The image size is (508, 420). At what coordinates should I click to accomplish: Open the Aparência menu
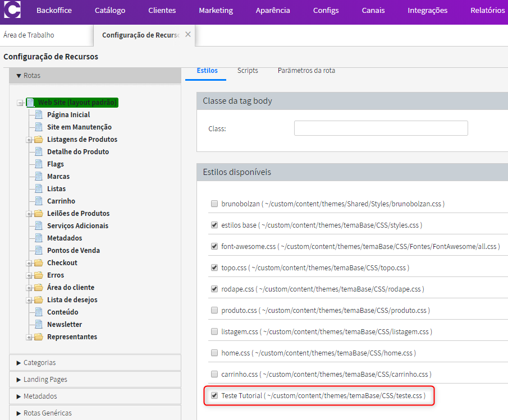point(273,10)
